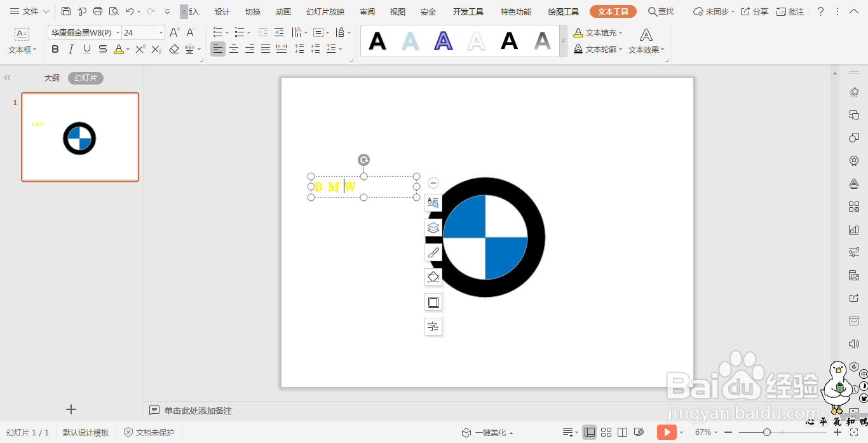Click 分享 share button
Screen dimensions: 868x443
click(x=754, y=11)
